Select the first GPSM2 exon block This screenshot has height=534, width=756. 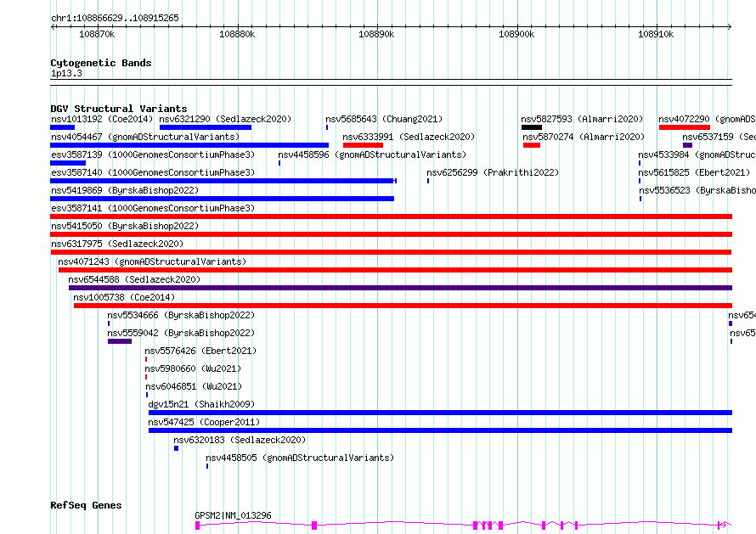pos(197,526)
